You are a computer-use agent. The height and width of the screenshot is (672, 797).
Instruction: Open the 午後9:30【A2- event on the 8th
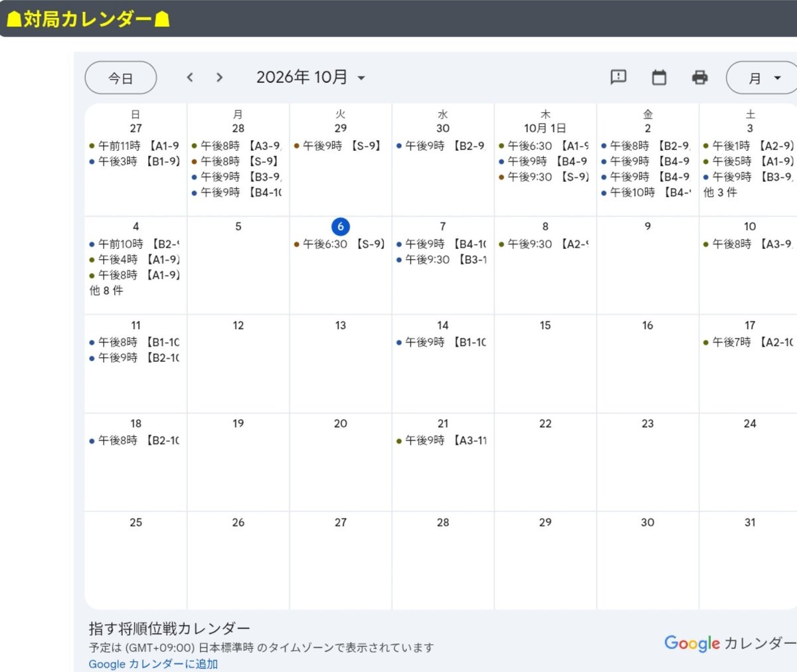click(545, 244)
